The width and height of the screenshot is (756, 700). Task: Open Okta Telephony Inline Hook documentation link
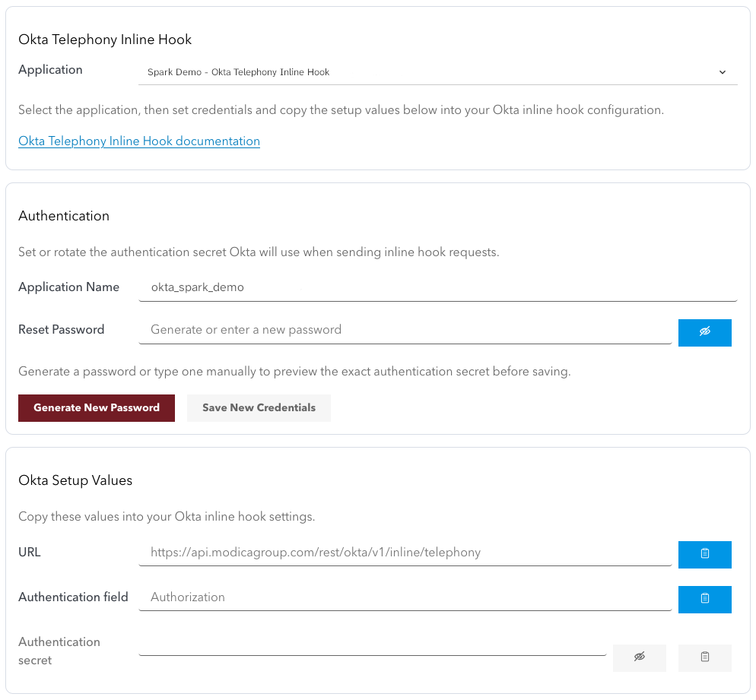pyautogui.click(x=139, y=141)
